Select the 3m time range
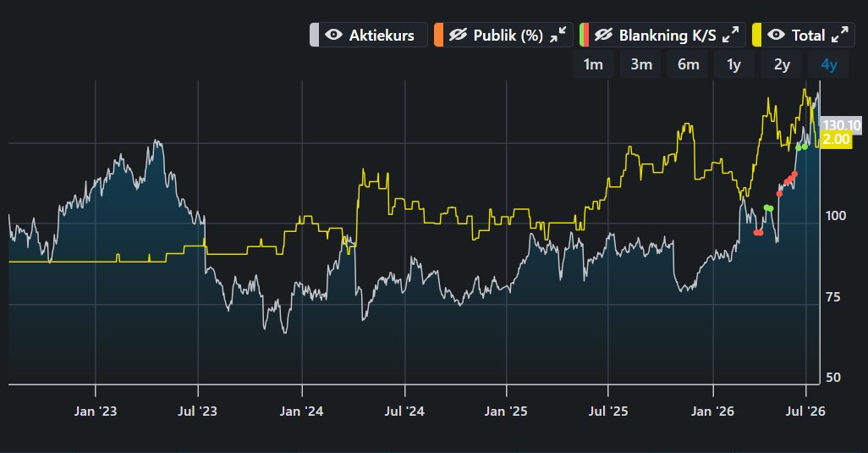 click(x=641, y=65)
